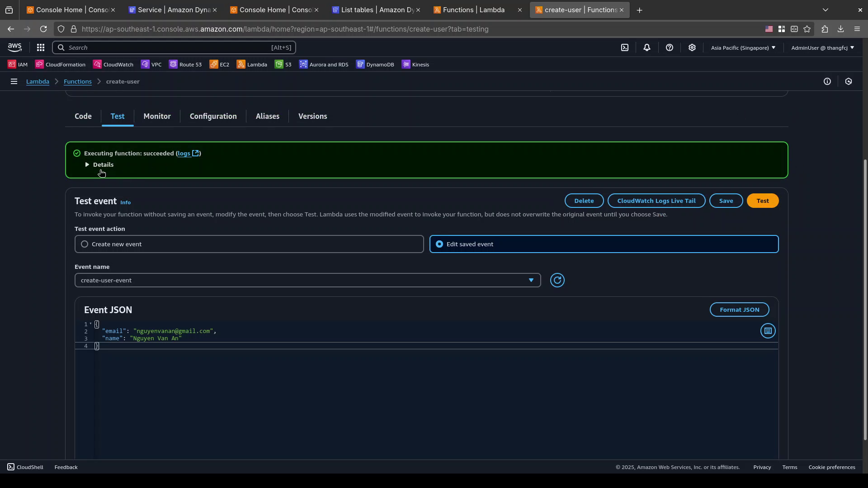Open a new browser tab
868x488 pixels.
(x=639, y=10)
